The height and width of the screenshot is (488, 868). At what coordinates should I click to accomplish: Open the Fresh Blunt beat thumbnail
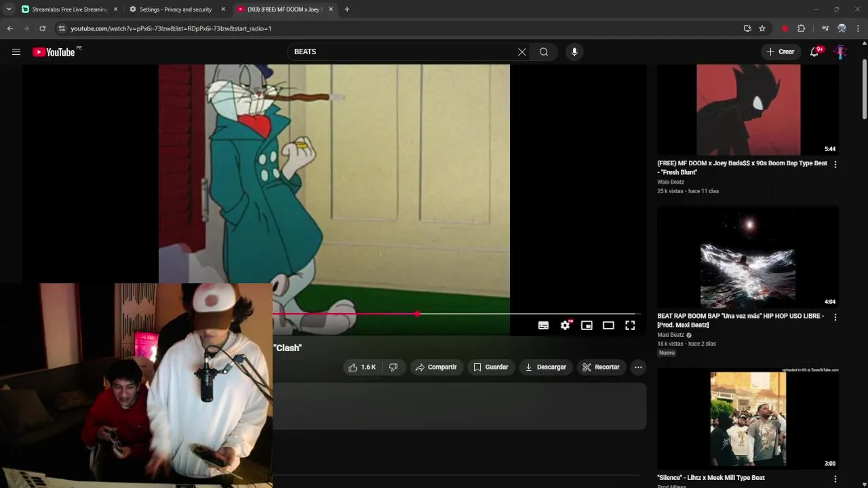coord(748,110)
